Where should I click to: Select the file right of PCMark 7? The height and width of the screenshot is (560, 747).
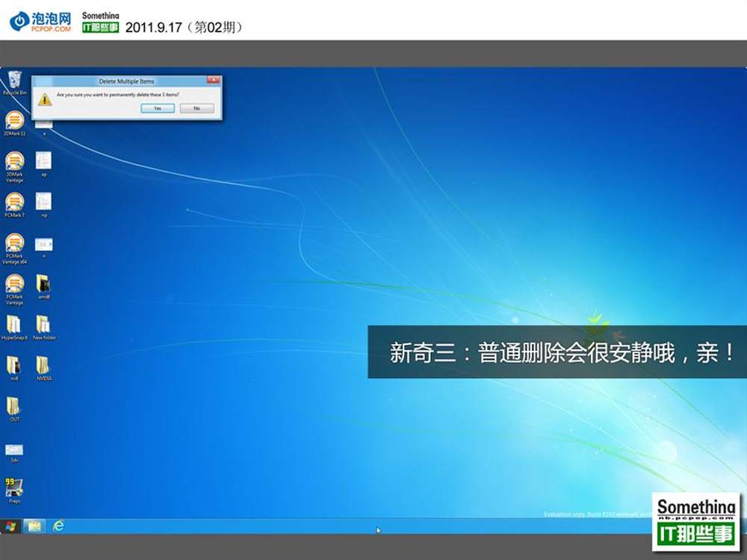pyautogui.click(x=44, y=205)
